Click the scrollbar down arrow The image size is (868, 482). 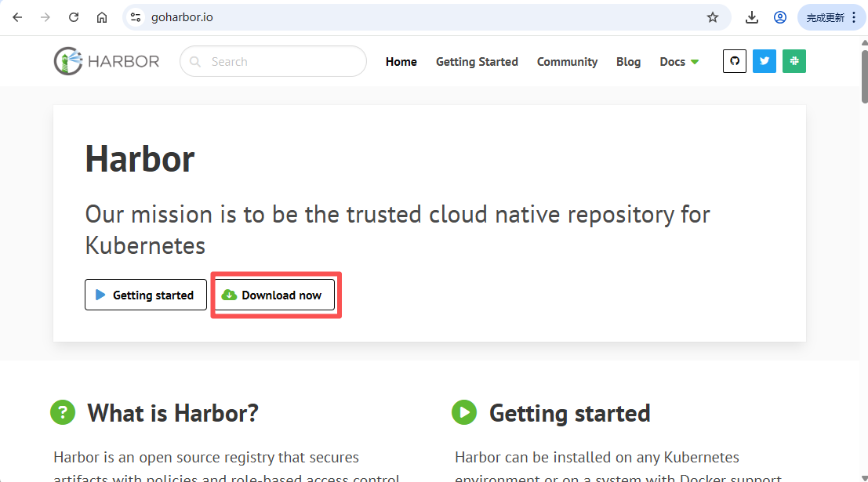(x=864, y=478)
